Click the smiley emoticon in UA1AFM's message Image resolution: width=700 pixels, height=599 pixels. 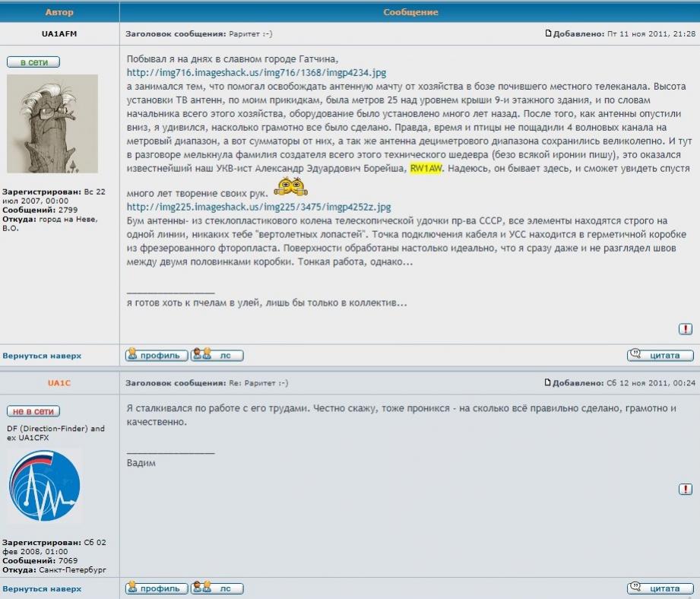click(x=290, y=187)
